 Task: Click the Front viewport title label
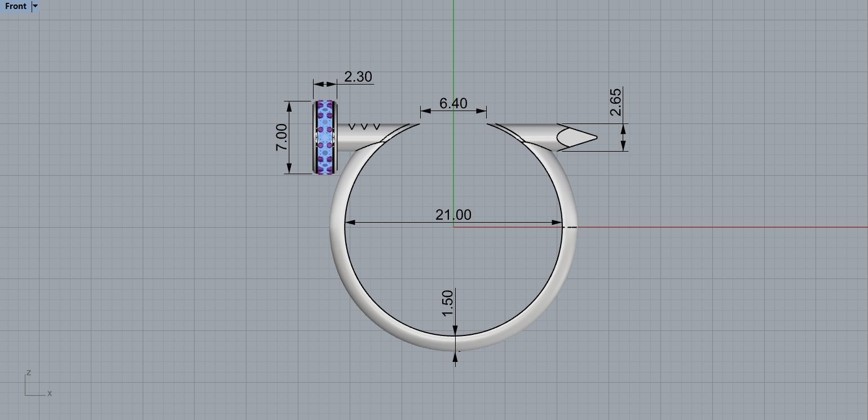(15, 6)
